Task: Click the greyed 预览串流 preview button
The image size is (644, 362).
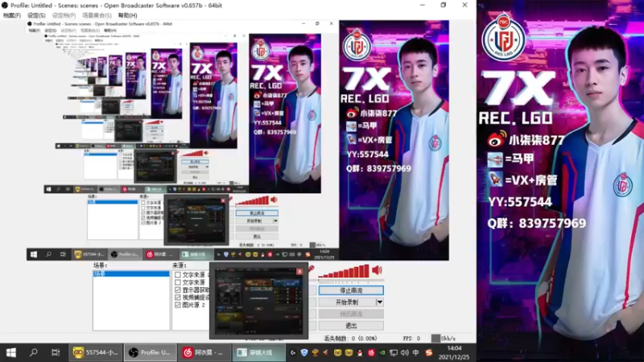Action: pyautogui.click(x=351, y=314)
